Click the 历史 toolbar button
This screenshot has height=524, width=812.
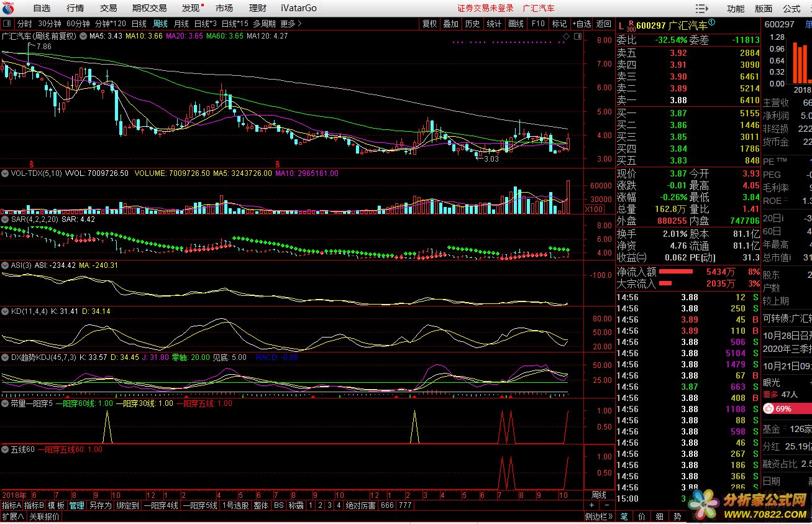pos(472,24)
